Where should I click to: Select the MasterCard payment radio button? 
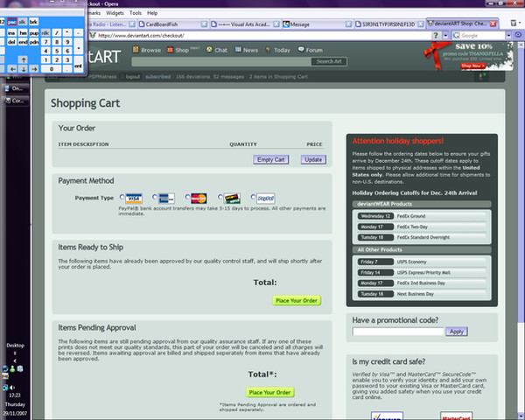point(187,197)
